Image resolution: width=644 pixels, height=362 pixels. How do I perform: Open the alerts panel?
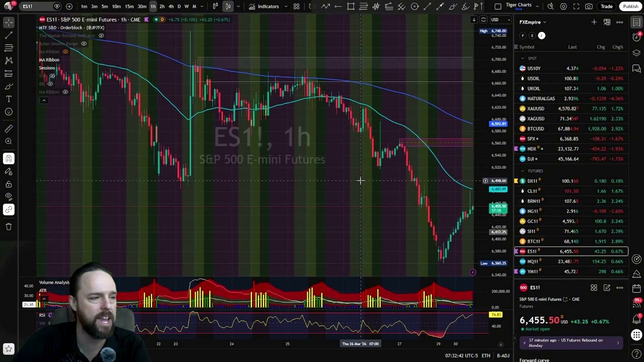pos(636,37)
